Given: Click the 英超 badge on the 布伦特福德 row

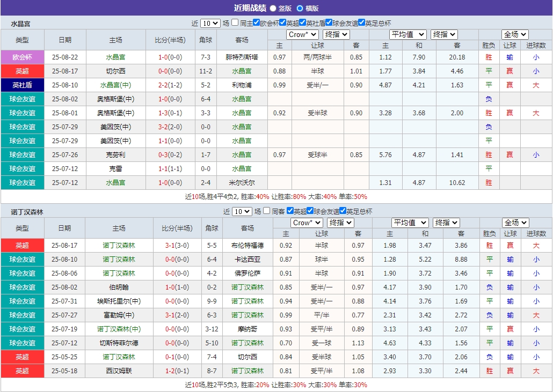Looking at the screenshot, I should click(22, 246).
